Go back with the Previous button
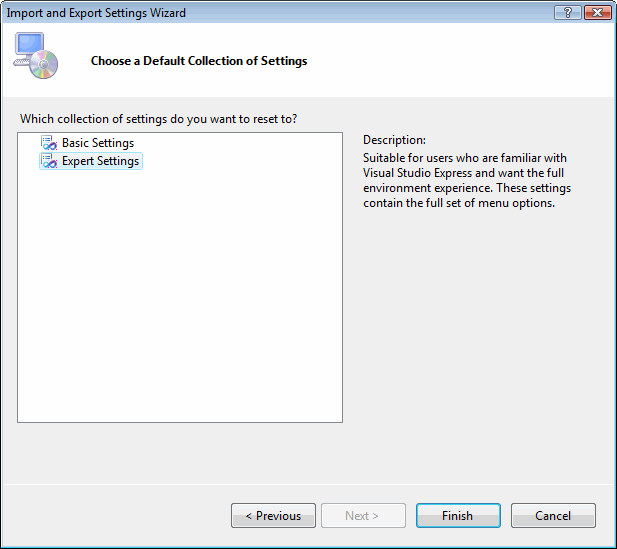Image resolution: width=617 pixels, height=549 pixels. (x=273, y=516)
